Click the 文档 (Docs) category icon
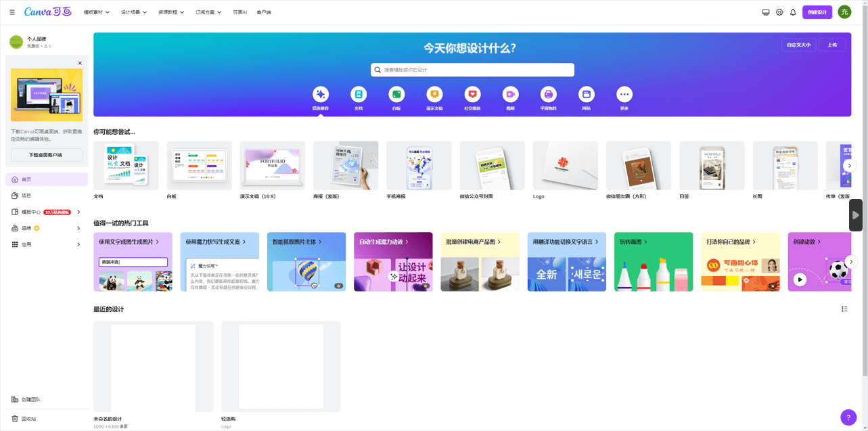Image resolution: width=868 pixels, height=431 pixels. [359, 95]
